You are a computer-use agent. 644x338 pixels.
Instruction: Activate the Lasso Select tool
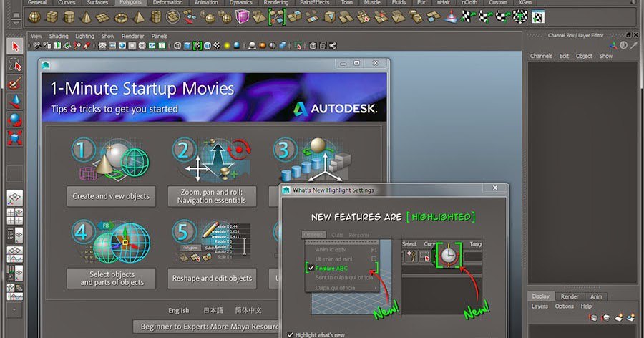(x=15, y=65)
